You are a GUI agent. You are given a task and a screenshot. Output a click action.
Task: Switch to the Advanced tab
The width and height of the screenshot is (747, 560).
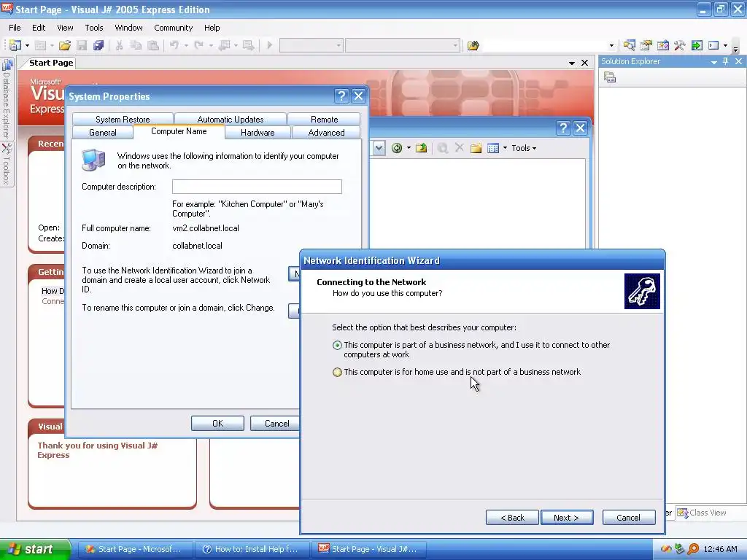tap(326, 133)
